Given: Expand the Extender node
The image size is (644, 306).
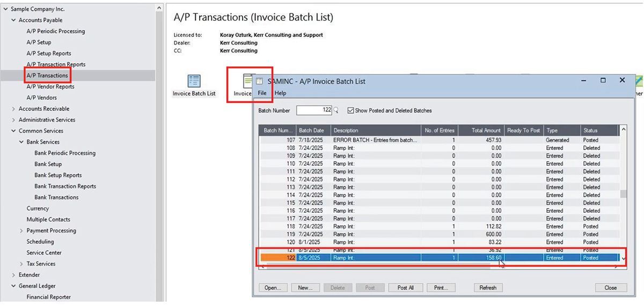Looking at the screenshot, I should pyautogui.click(x=13, y=275).
